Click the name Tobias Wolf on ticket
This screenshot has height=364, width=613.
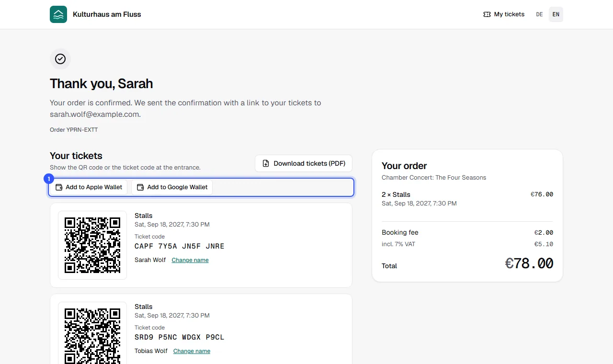click(151, 351)
